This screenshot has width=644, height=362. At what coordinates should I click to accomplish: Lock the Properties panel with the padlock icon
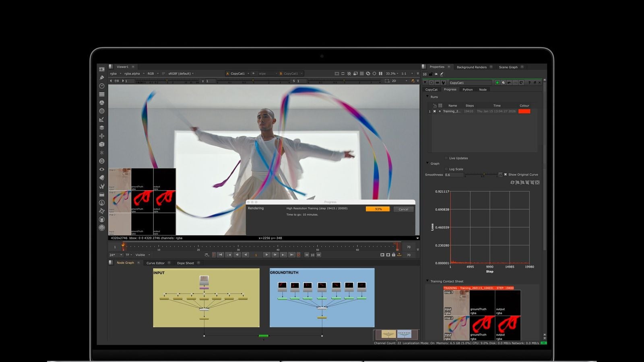(431, 74)
